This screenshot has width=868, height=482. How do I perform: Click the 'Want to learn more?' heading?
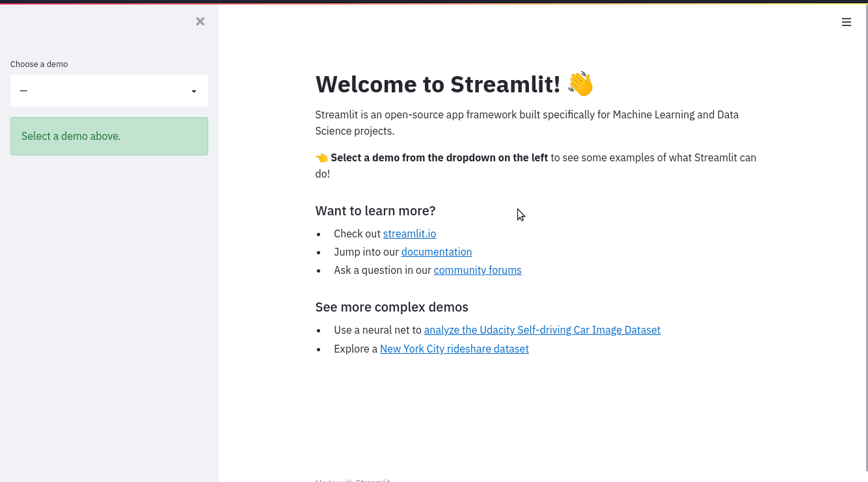[375, 210]
